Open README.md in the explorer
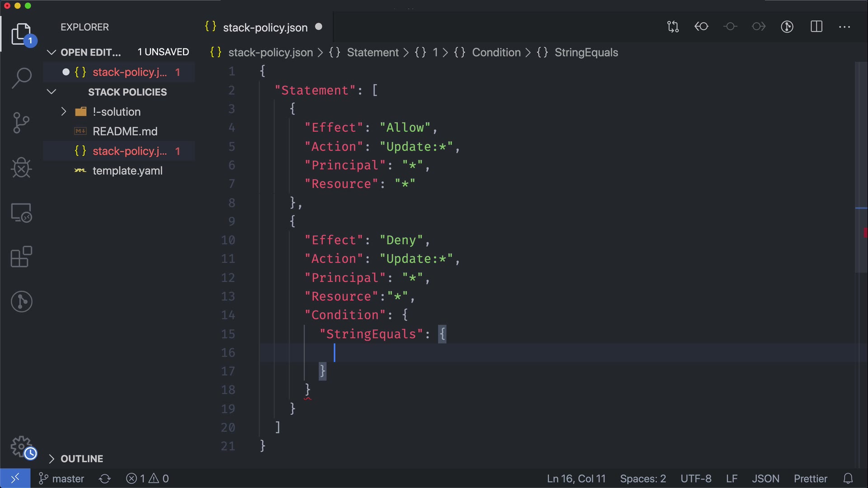The height and width of the screenshot is (488, 868). tap(125, 131)
